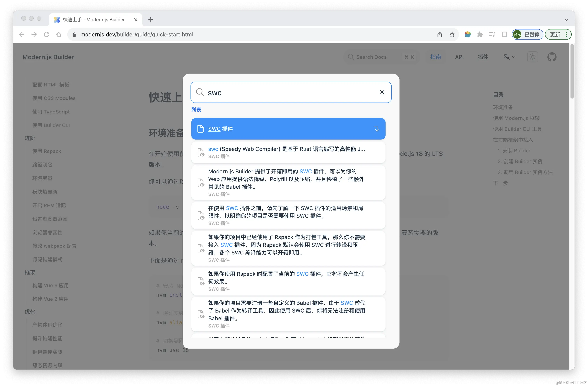Image resolution: width=588 pixels, height=386 pixels.
Task: Open the 插件 navigation tab
Action: coord(483,57)
